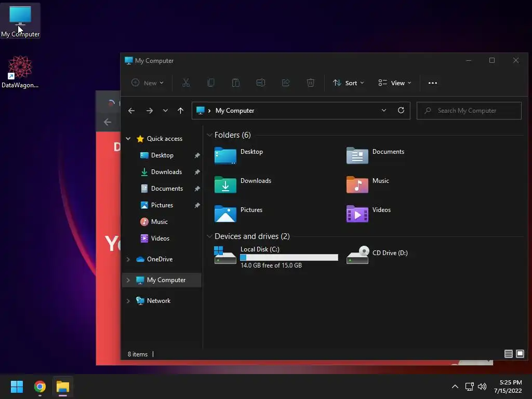This screenshot has height=399, width=532.
Task: Select Desktop in Quick access sidebar
Action: 162,155
